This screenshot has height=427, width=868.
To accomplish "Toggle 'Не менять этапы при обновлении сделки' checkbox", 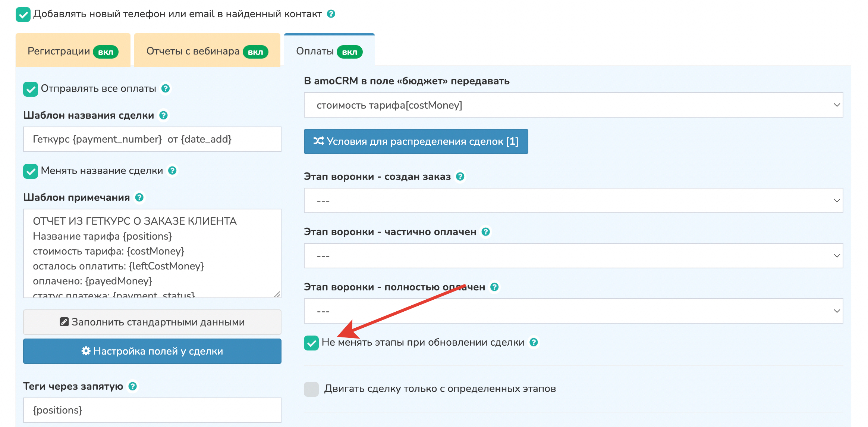I will (311, 343).
